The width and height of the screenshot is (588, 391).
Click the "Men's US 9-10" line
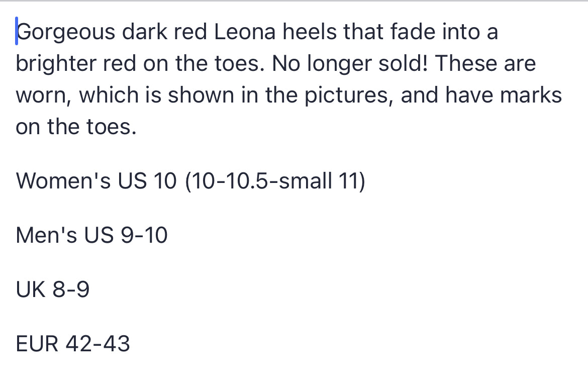[91, 235]
